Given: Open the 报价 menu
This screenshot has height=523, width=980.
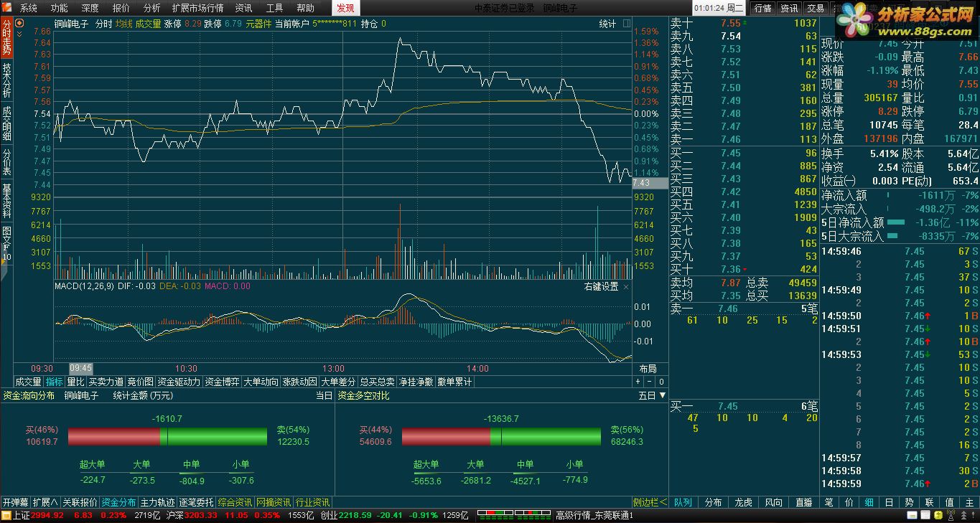Looking at the screenshot, I should click(x=121, y=8).
